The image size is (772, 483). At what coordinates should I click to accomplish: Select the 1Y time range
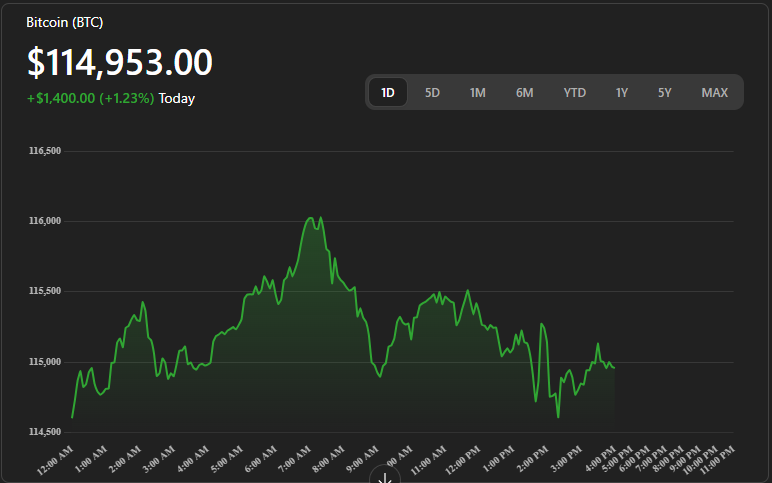[621, 93]
